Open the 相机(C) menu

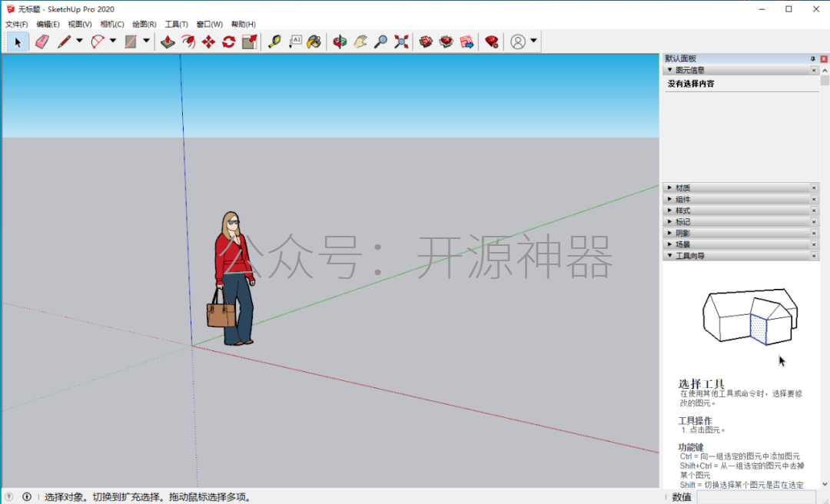click(111, 25)
